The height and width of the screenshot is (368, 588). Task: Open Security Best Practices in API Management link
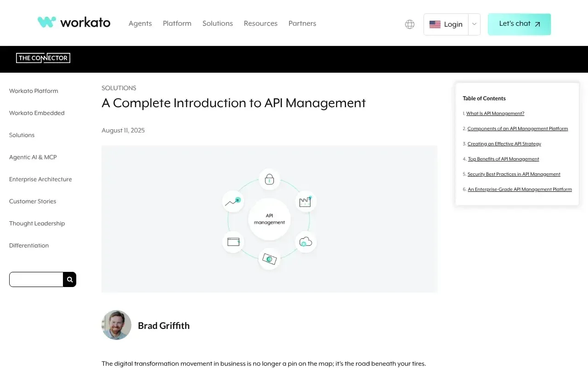point(514,174)
